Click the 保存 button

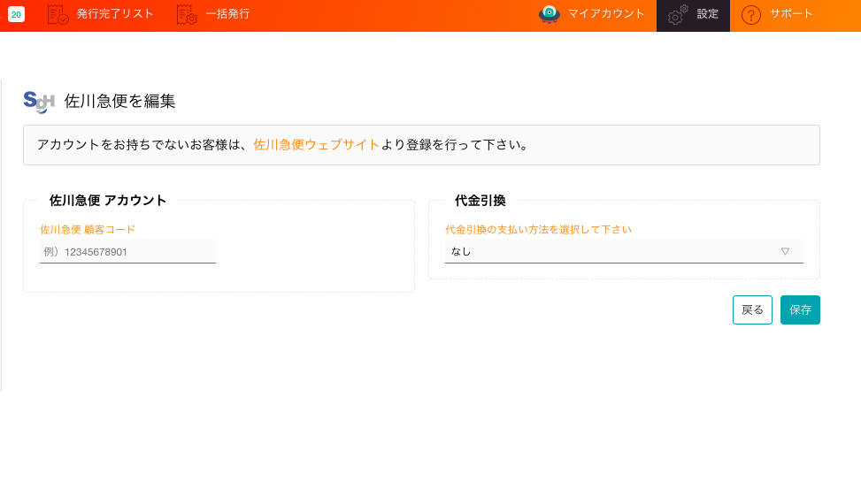(x=800, y=309)
